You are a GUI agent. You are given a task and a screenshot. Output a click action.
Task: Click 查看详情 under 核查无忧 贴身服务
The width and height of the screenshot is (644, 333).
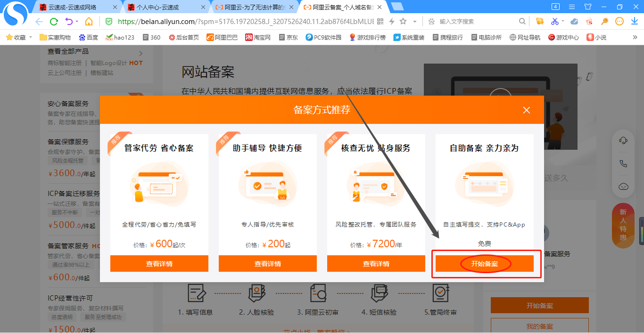tap(376, 264)
